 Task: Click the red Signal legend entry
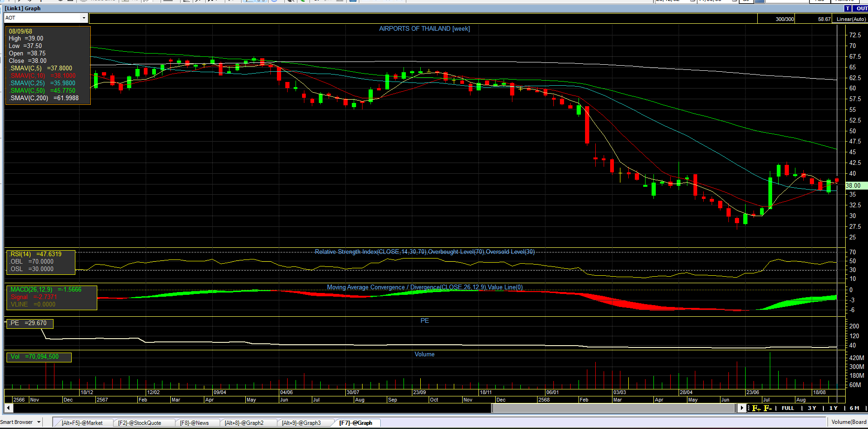click(34, 297)
